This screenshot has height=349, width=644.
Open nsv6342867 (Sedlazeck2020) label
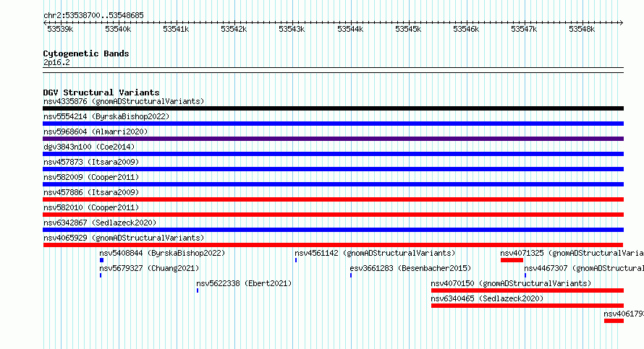click(100, 223)
